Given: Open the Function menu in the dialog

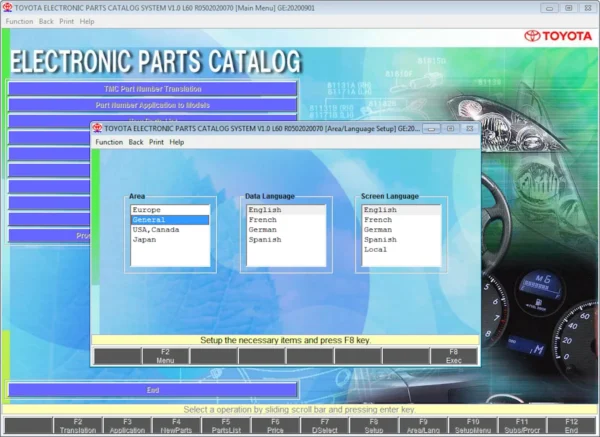Looking at the screenshot, I should [x=109, y=142].
